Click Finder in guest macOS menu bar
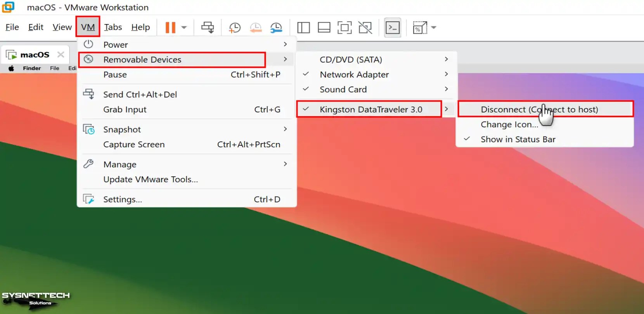This screenshot has height=314, width=644. click(32, 68)
